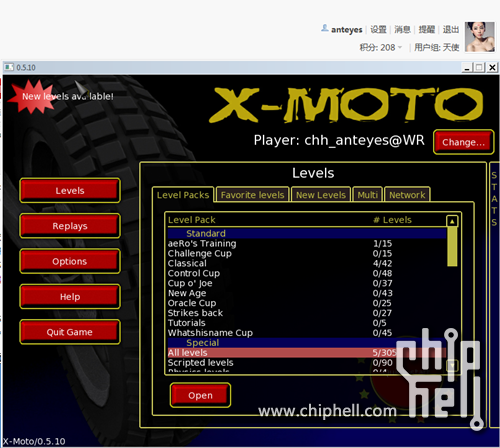The width and height of the screenshot is (500, 448).
Task: Select the Scripted levels row
Action: coord(307,362)
